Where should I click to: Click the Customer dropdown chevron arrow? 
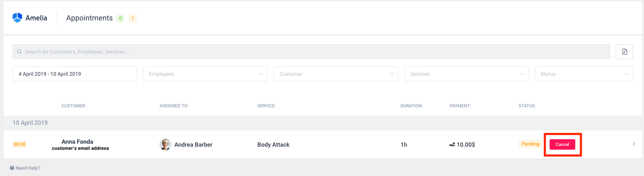coord(392,74)
